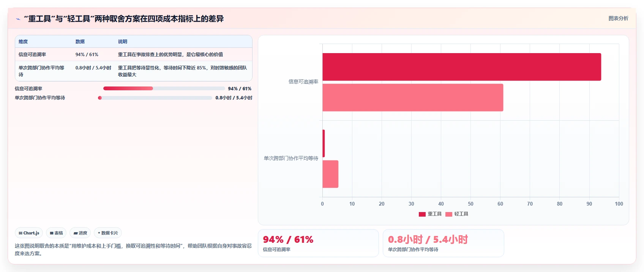Click the 94% / 61% data card
Viewport: 644px width, 272px height.
tap(318, 243)
